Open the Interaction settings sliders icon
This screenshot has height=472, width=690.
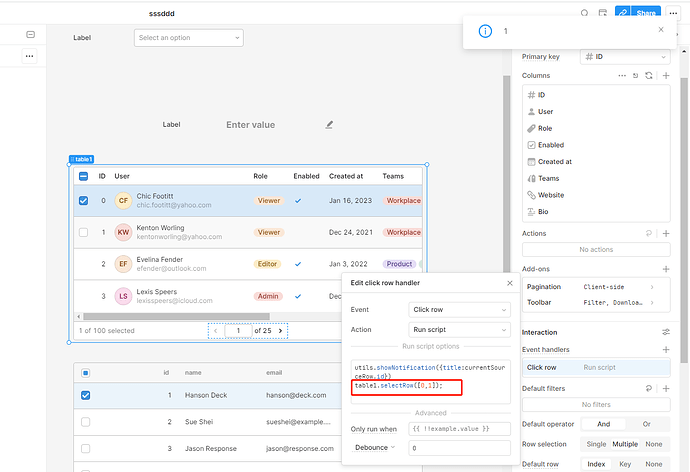666,332
